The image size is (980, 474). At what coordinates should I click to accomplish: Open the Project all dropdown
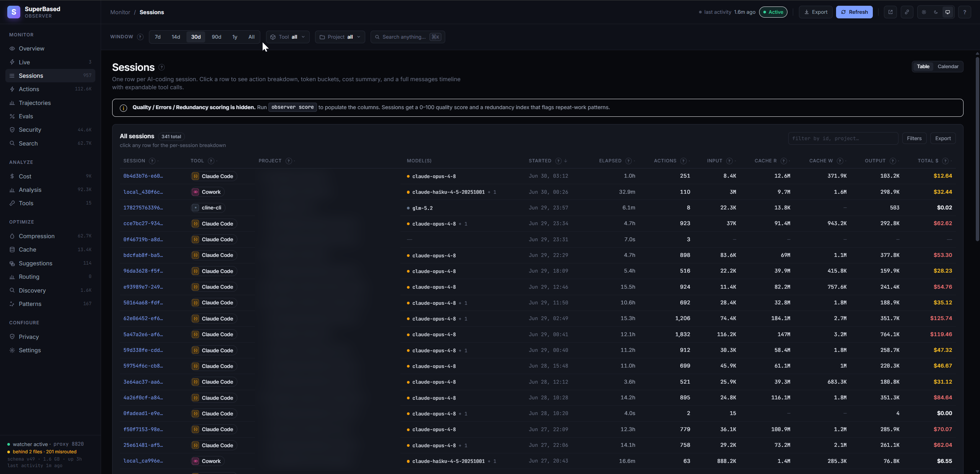(x=340, y=37)
